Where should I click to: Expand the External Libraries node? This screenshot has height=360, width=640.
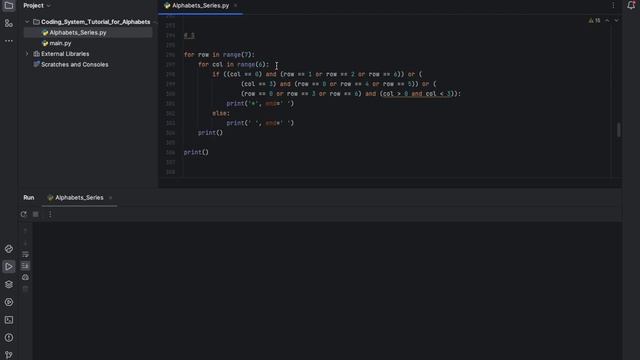click(27, 54)
